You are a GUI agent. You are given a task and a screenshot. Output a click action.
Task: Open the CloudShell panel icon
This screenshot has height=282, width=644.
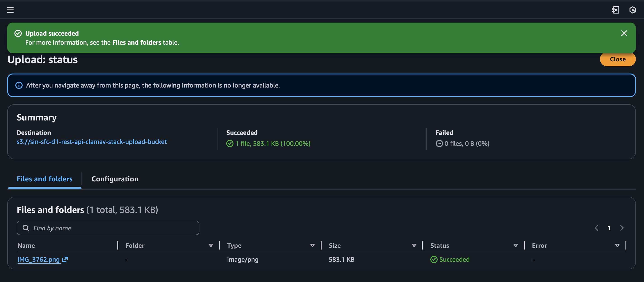[x=615, y=10]
